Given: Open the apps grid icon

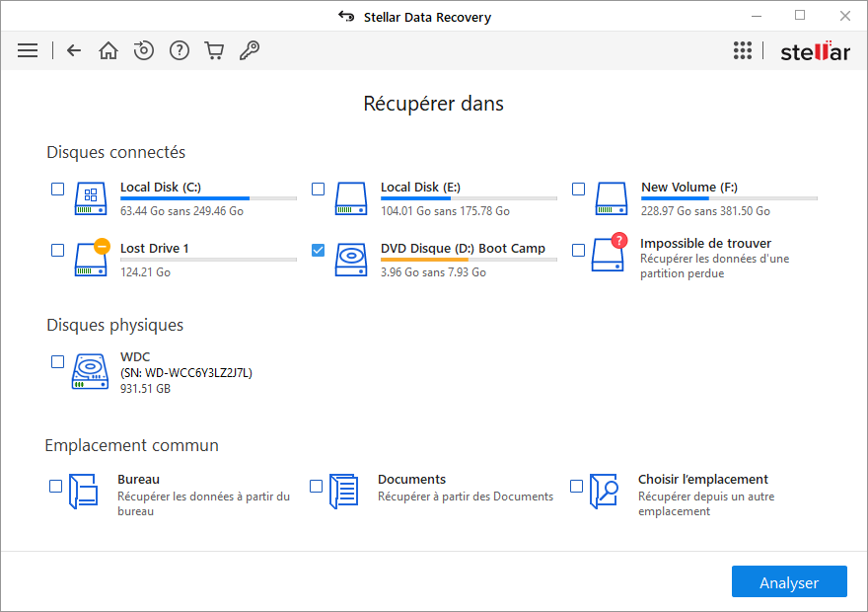Looking at the screenshot, I should point(743,50).
